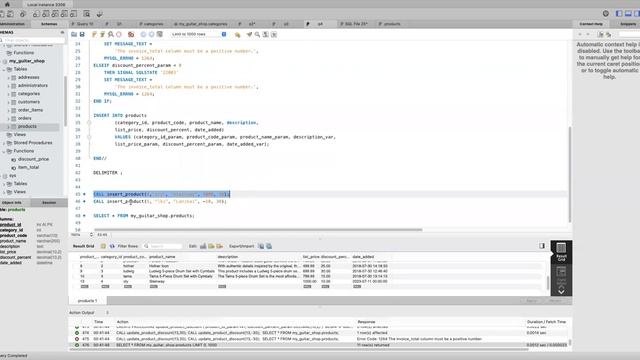Open the SQL File 25 tab

click(354, 24)
